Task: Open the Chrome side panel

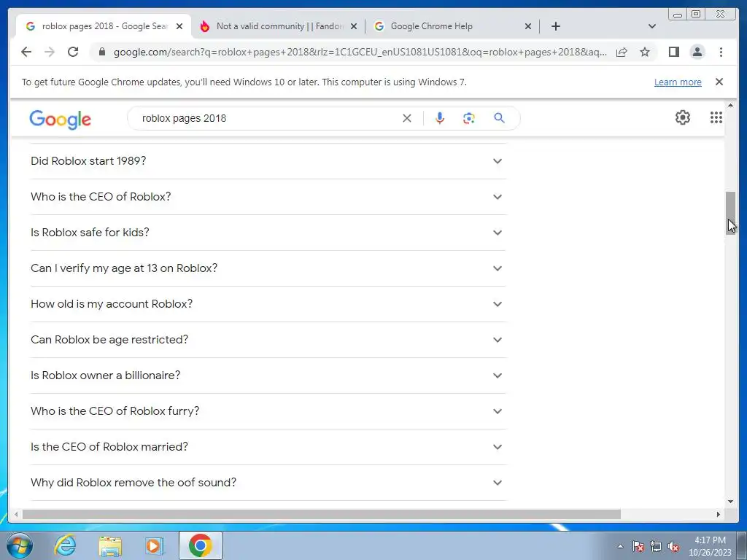Action: tap(673, 52)
